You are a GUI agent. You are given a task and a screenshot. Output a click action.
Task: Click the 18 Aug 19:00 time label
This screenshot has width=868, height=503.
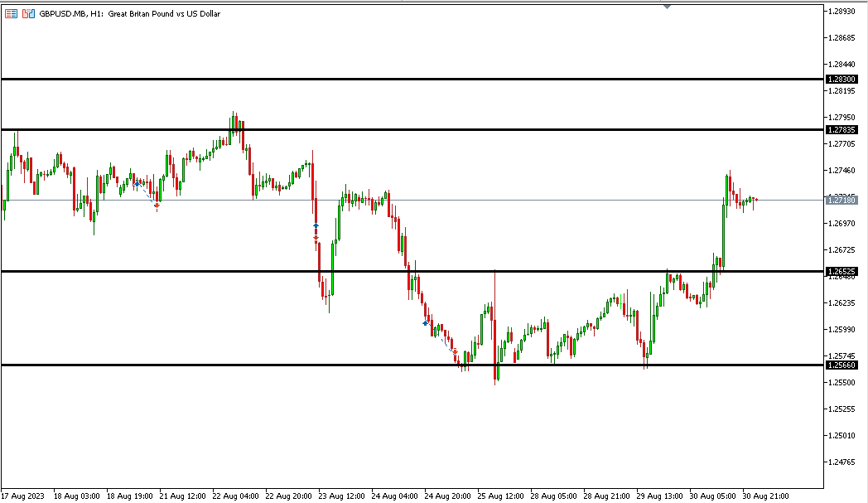click(130, 496)
